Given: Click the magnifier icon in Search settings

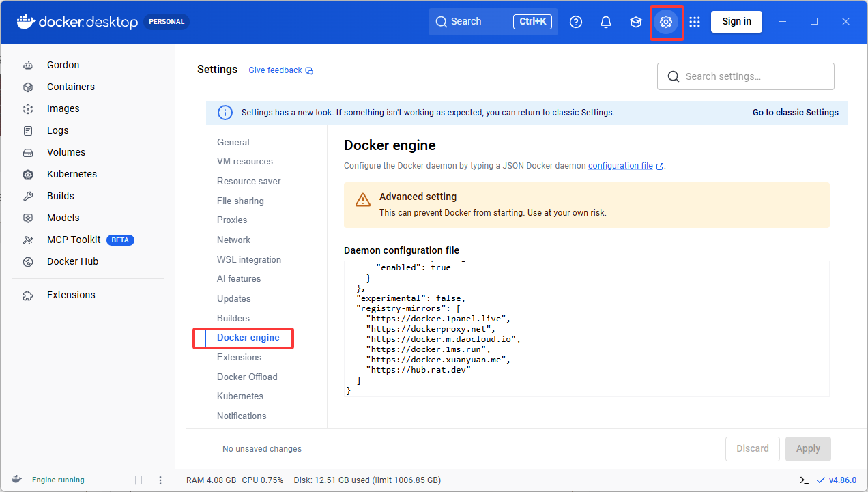Looking at the screenshot, I should tap(674, 76).
